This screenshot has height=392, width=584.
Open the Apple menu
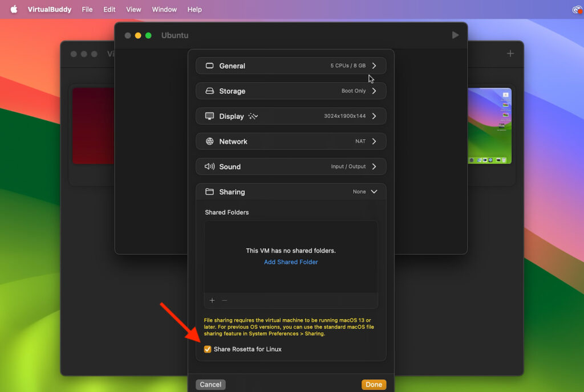[14, 9]
